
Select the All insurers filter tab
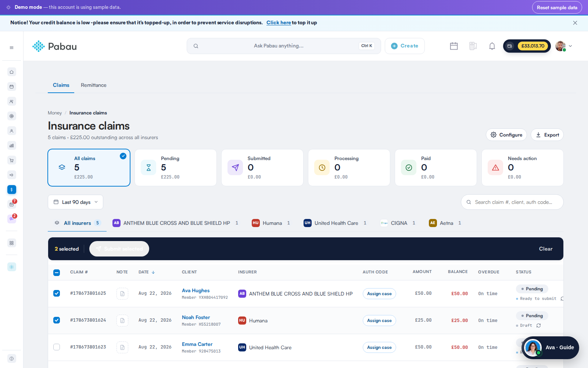77,223
